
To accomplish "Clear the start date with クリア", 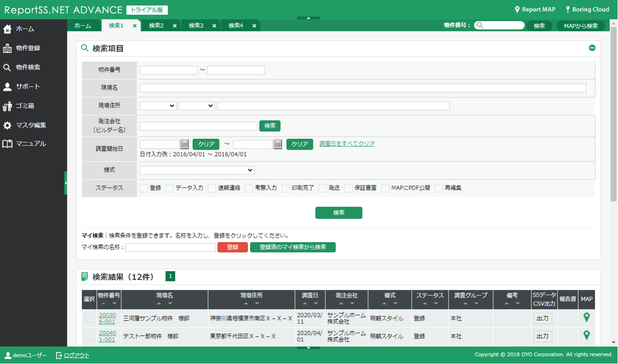I will pos(206,144).
